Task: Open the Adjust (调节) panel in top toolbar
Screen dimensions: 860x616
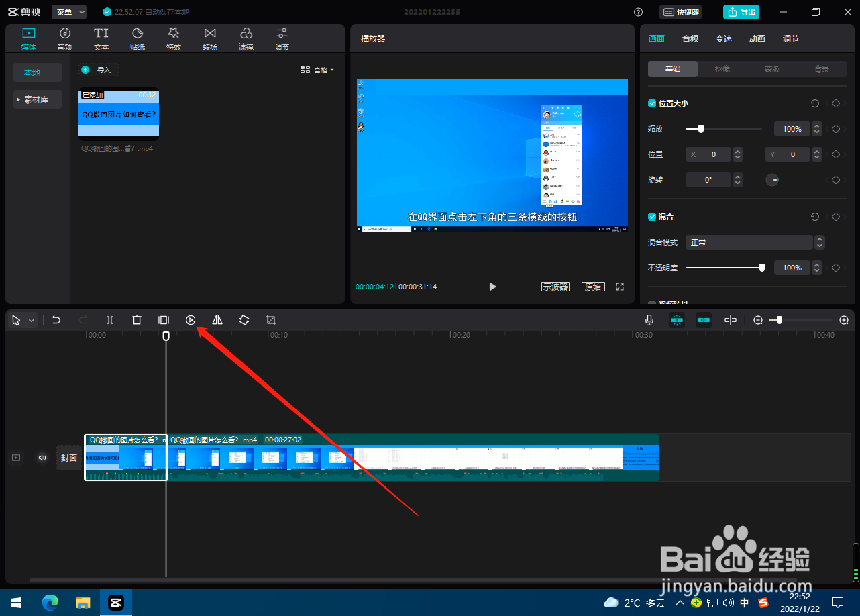Action: (x=282, y=39)
